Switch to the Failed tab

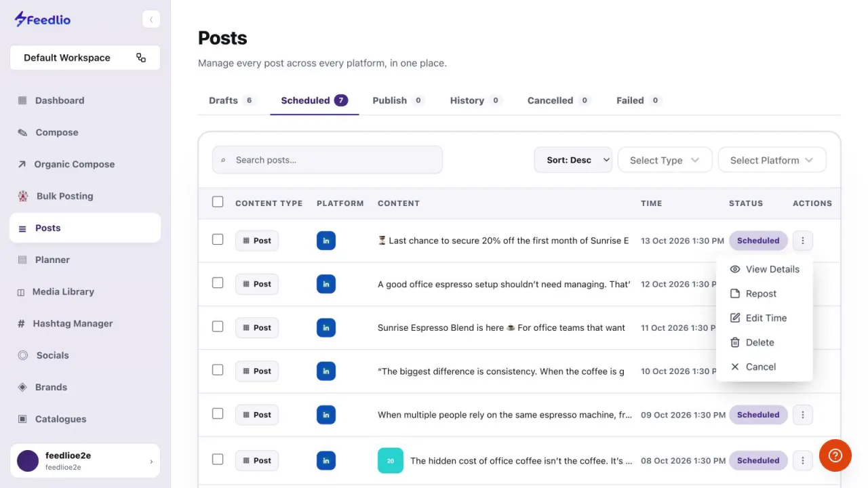tap(638, 100)
